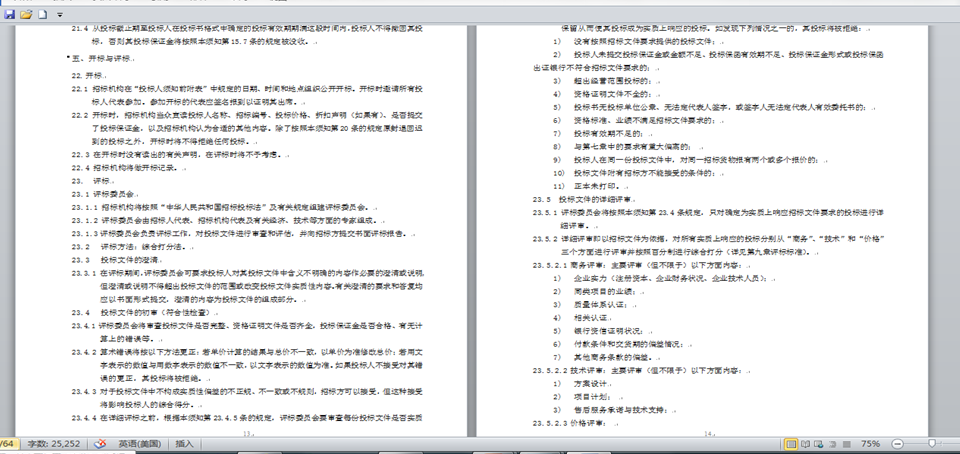Click the page number 14 footer

click(x=708, y=433)
